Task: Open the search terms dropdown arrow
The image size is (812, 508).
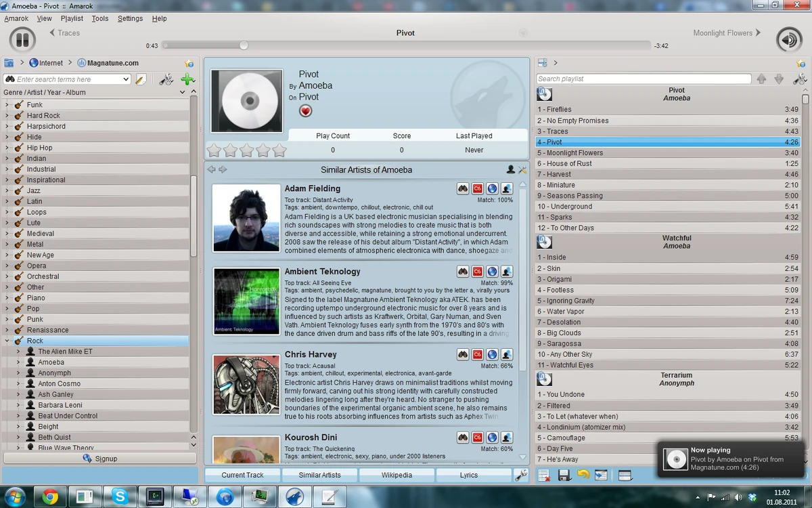Action: [x=127, y=79]
